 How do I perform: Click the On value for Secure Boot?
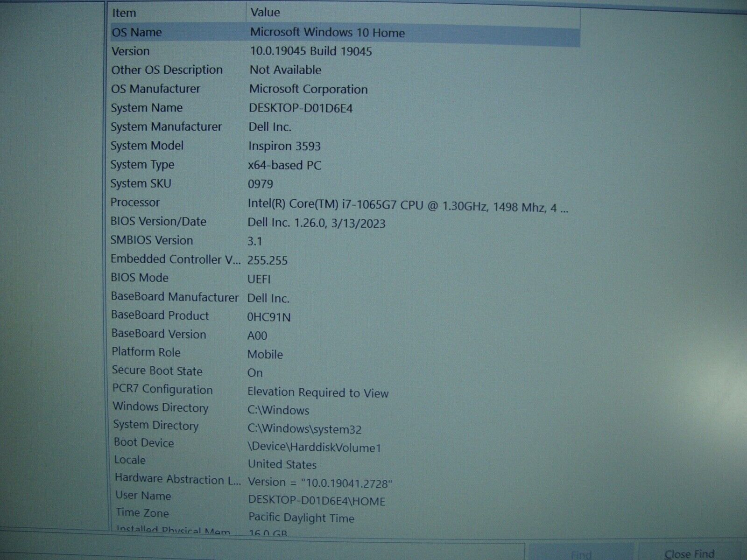tap(255, 373)
